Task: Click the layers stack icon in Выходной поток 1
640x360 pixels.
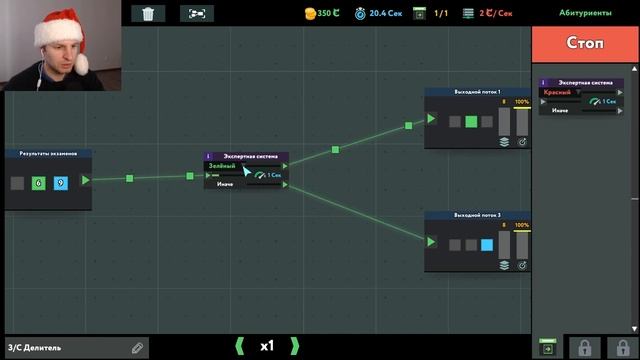Action: coord(504,142)
